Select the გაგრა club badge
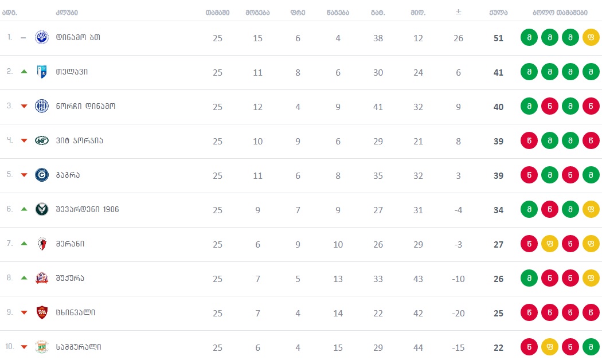This screenshot has height=364, width=602. click(x=42, y=175)
